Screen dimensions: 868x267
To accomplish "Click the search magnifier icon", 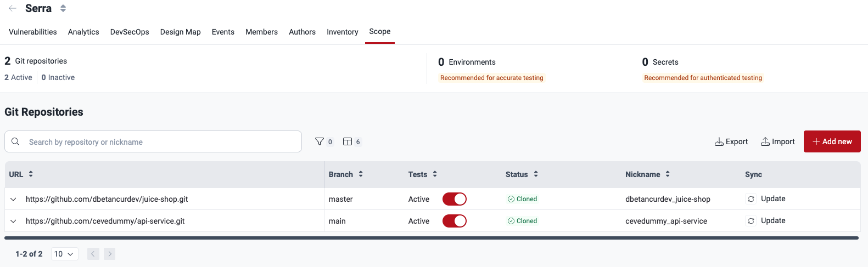I will (15, 141).
